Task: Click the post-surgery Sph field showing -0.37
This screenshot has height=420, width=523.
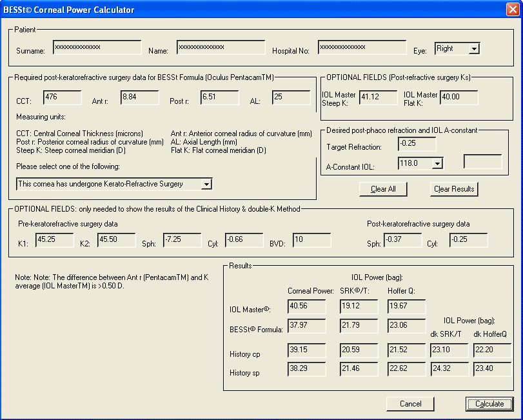Action: [x=403, y=240]
